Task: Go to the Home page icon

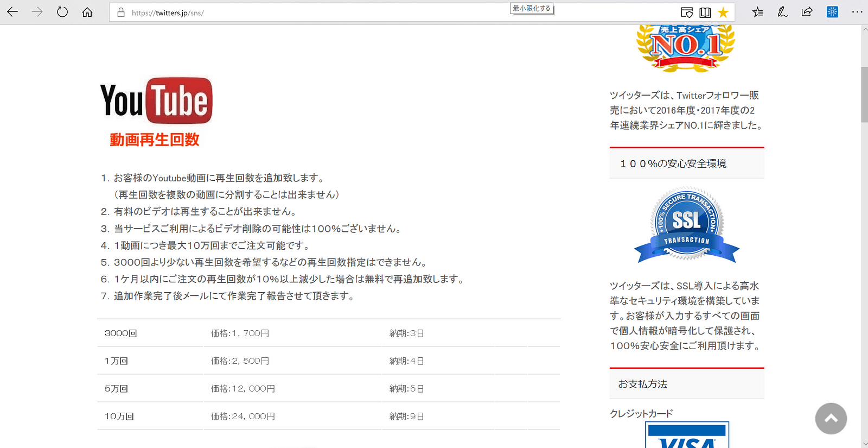Action: pos(87,12)
